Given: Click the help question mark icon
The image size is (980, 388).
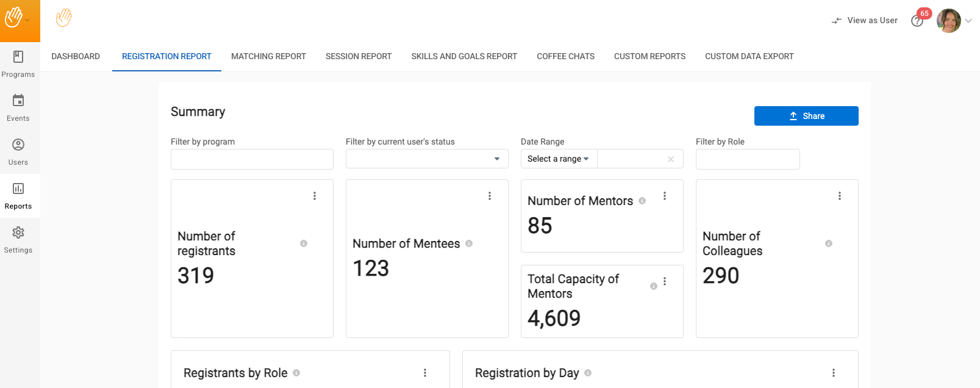Looking at the screenshot, I should 917,21.
